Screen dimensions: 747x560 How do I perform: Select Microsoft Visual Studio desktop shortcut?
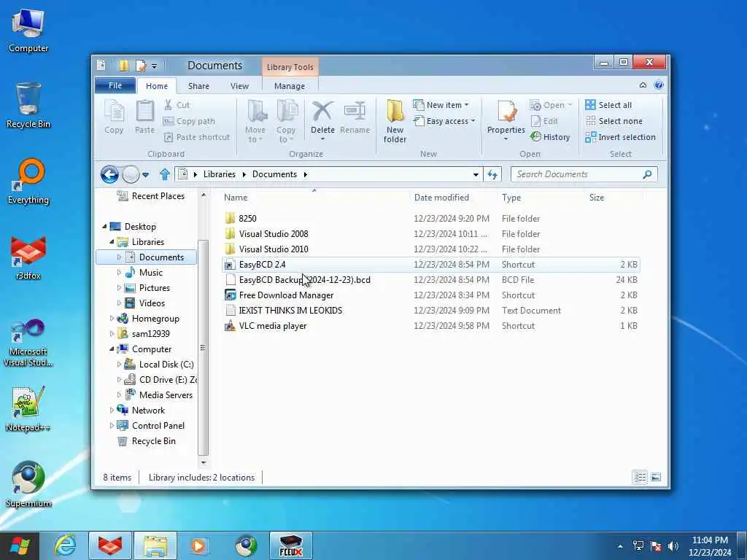pyautogui.click(x=28, y=343)
